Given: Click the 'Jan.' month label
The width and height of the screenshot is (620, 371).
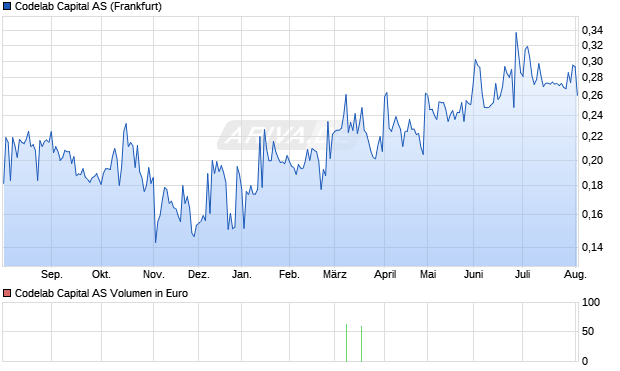Looking at the screenshot, I should 242,274.
